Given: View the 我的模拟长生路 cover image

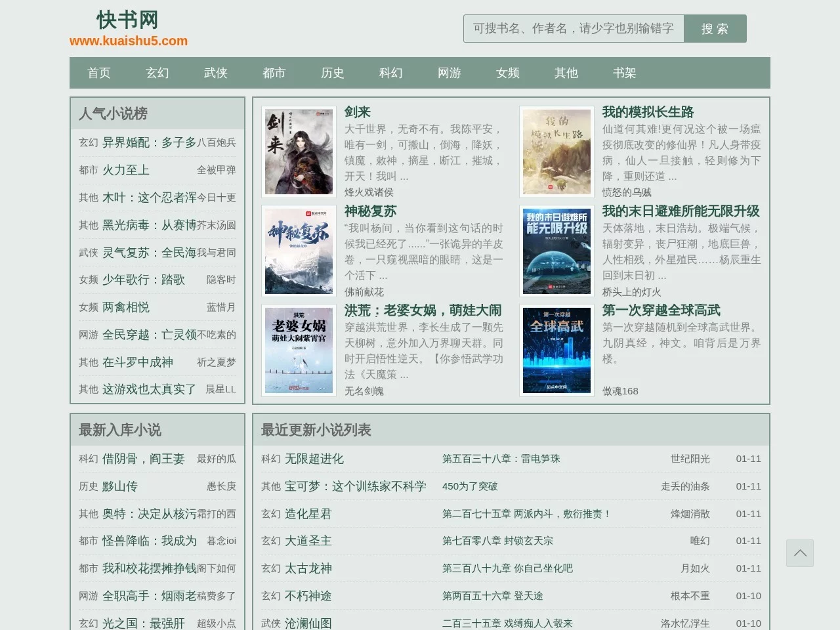Looking at the screenshot, I should pos(556,151).
